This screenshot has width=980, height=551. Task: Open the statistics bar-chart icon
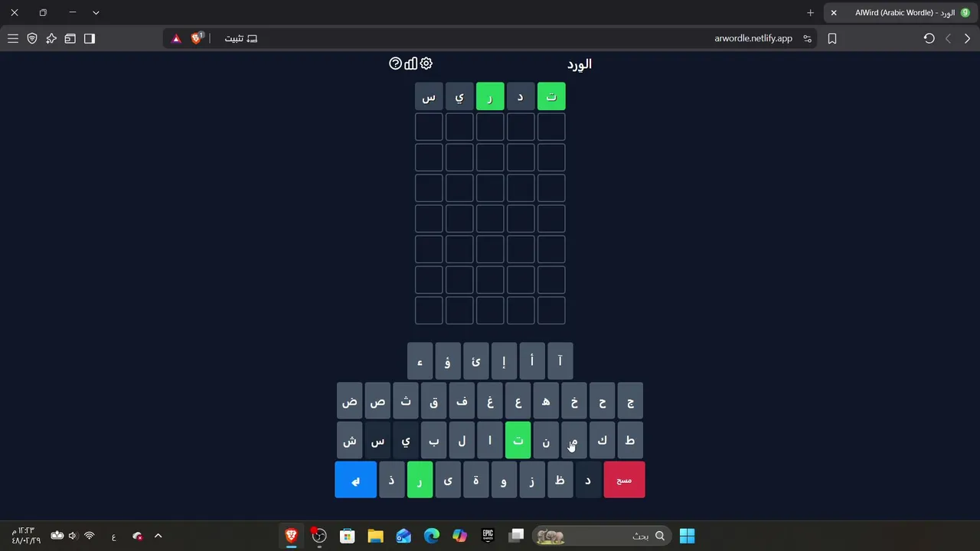point(411,64)
